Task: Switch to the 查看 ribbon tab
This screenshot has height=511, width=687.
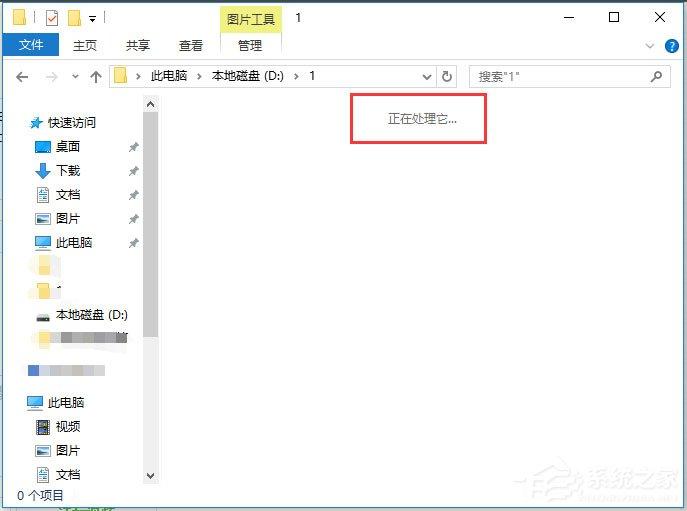Action: pyautogui.click(x=191, y=46)
